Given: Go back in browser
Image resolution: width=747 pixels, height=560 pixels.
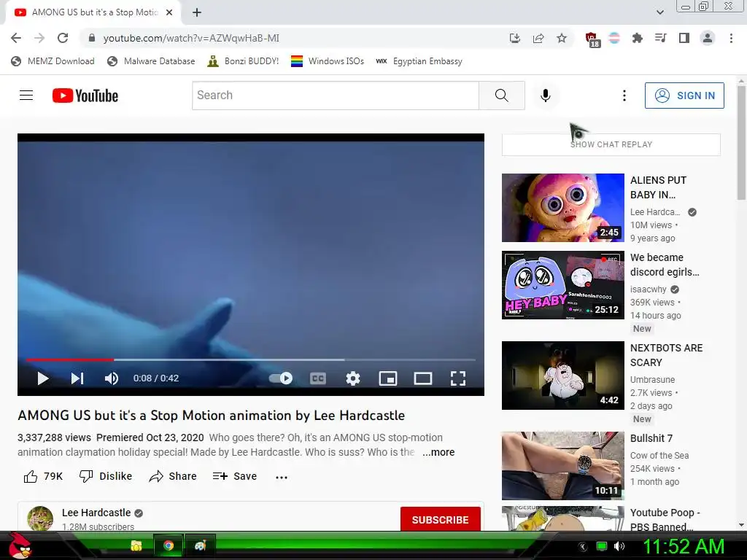Looking at the screenshot, I should [x=16, y=38].
